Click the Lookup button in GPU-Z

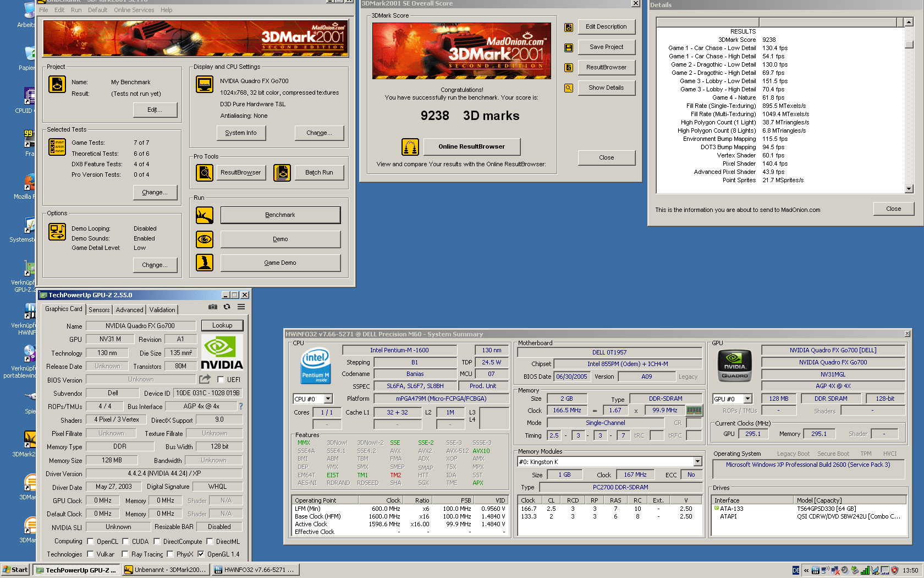click(222, 325)
